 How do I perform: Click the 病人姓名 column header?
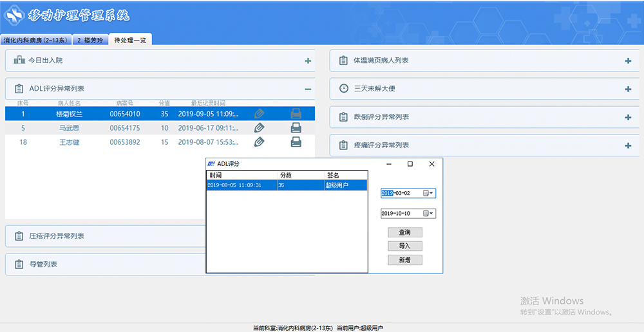(x=69, y=103)
